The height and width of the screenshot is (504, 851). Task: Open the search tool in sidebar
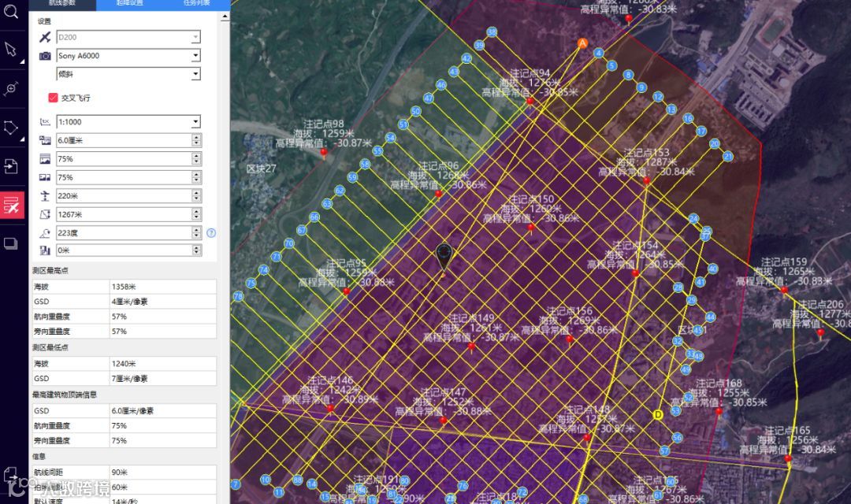point(11,9)
